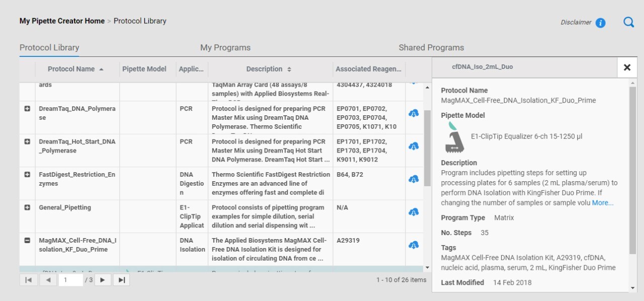Click the E1-ClipTip pipette model image
644x301 pixels.
pos(454,137)
